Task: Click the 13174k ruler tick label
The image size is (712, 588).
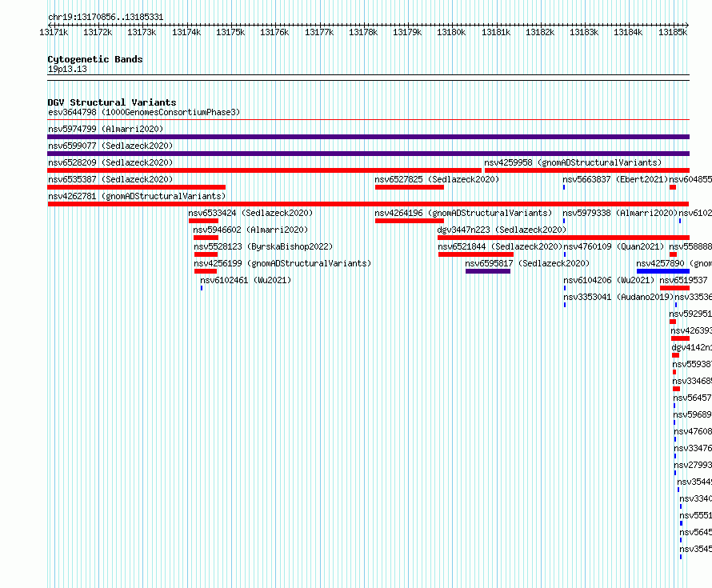Action: pos(186,33)
